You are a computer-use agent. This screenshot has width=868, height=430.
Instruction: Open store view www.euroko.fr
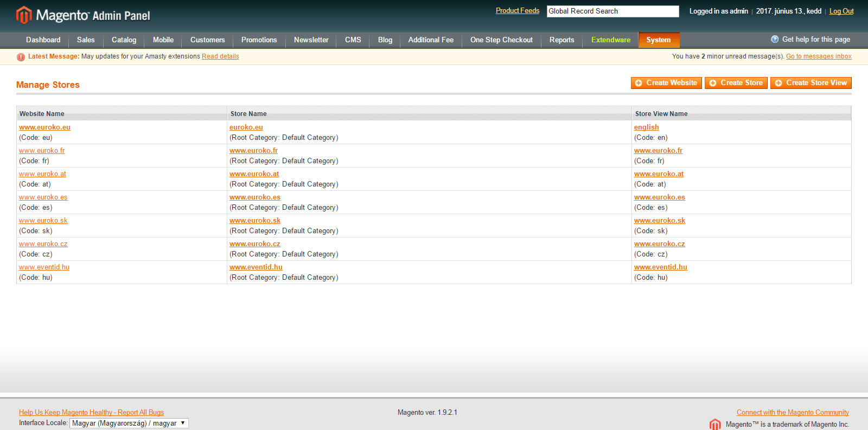[658, 151]
